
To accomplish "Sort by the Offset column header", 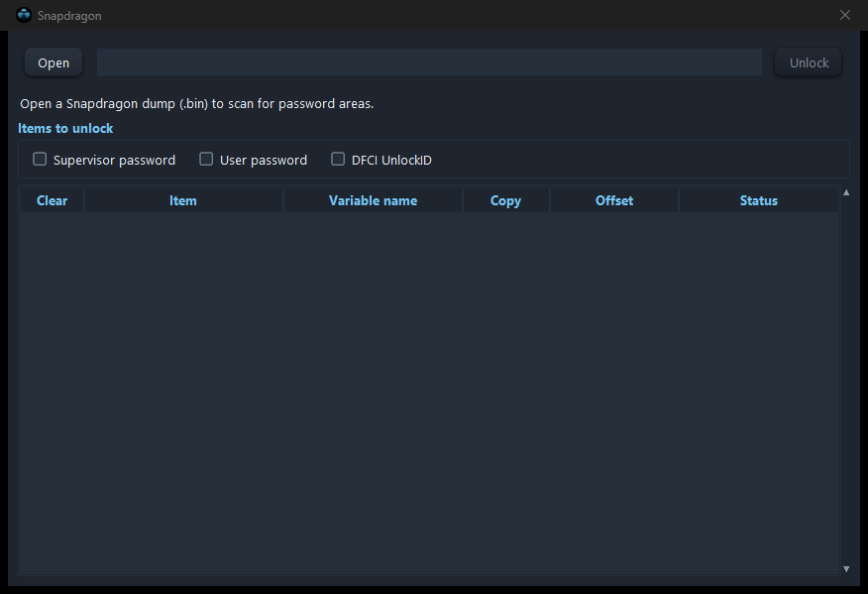I will pos(614,200).
